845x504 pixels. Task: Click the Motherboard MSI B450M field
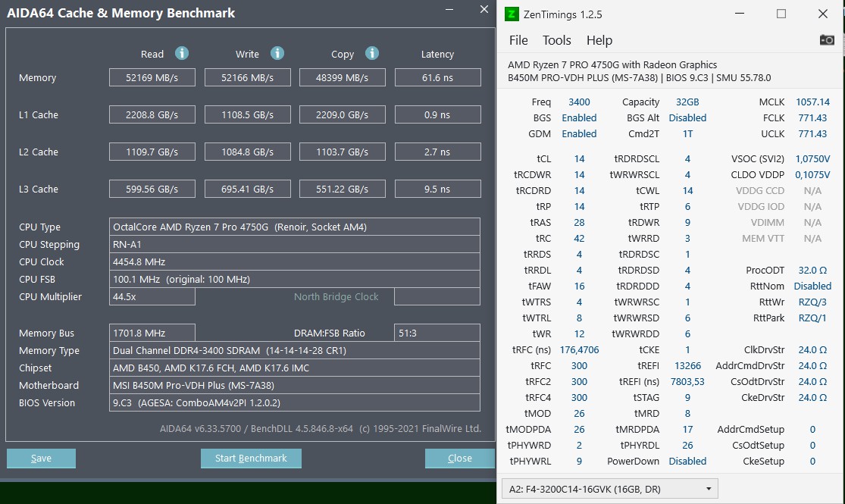tap(294, 386)
